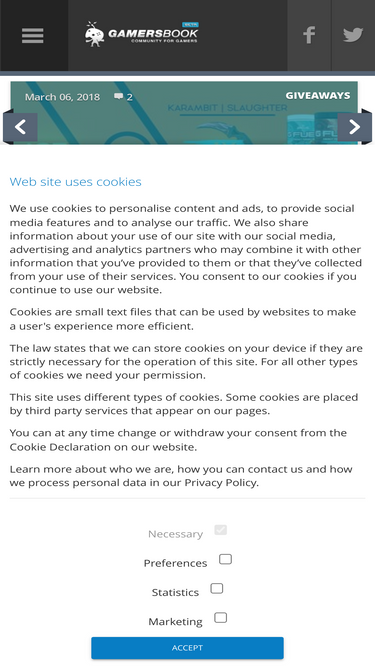Open the Twitter bird icon
Screen dimensions: 375x667
pos(353,35)
